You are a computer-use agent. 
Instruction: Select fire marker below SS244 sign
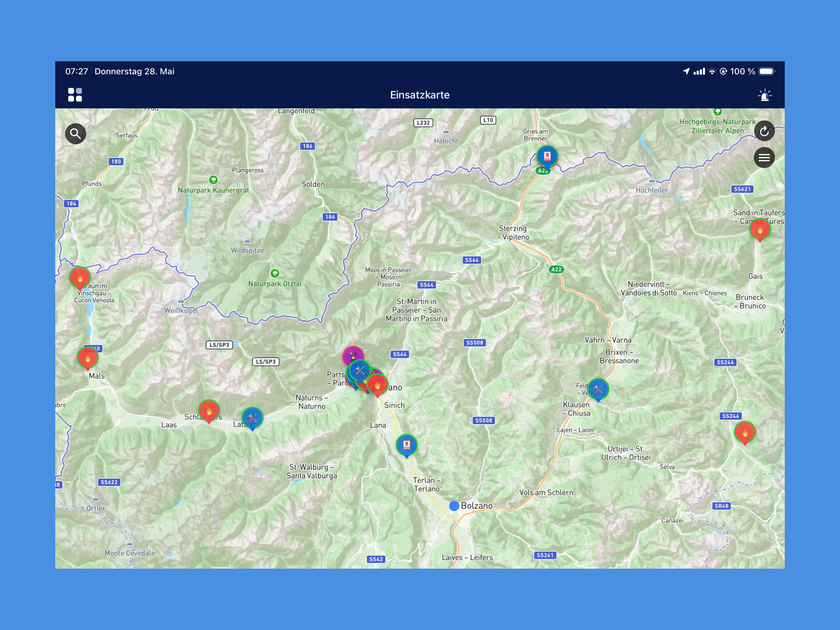(744, 433)
